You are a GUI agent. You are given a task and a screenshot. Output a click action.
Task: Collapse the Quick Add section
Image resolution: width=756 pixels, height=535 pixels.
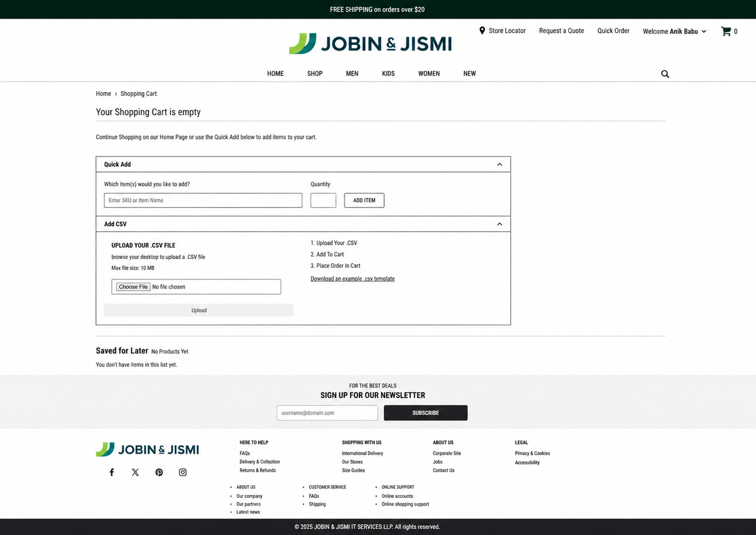pyautogui.click(x=499, y=164)
